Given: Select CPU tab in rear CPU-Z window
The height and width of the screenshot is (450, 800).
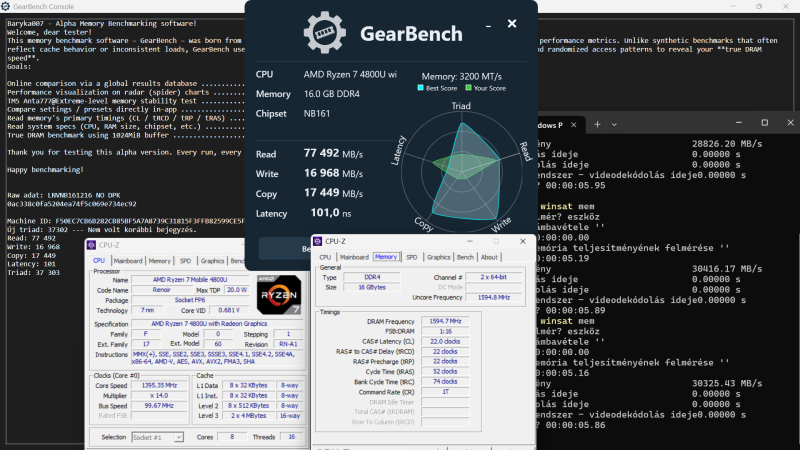Looking at the screenshot, I should click(x=99, y=260).
